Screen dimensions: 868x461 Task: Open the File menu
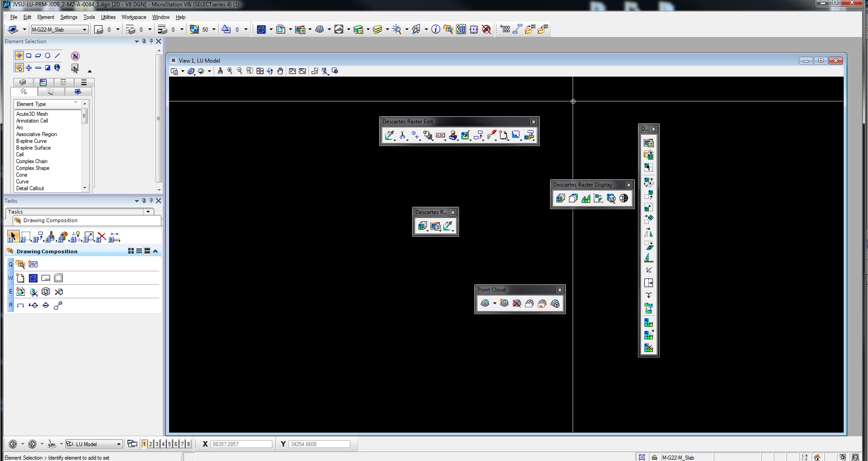tap(14, 17)
